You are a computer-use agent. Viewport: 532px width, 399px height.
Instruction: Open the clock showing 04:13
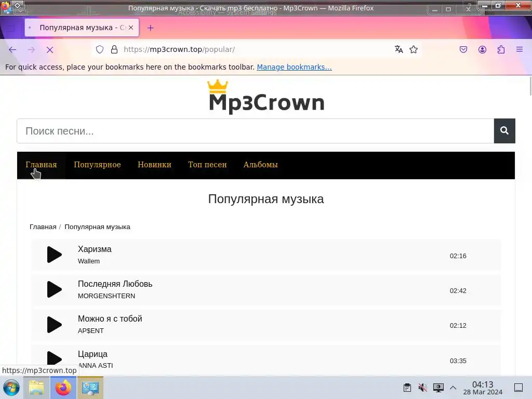(x=483, y=388)
